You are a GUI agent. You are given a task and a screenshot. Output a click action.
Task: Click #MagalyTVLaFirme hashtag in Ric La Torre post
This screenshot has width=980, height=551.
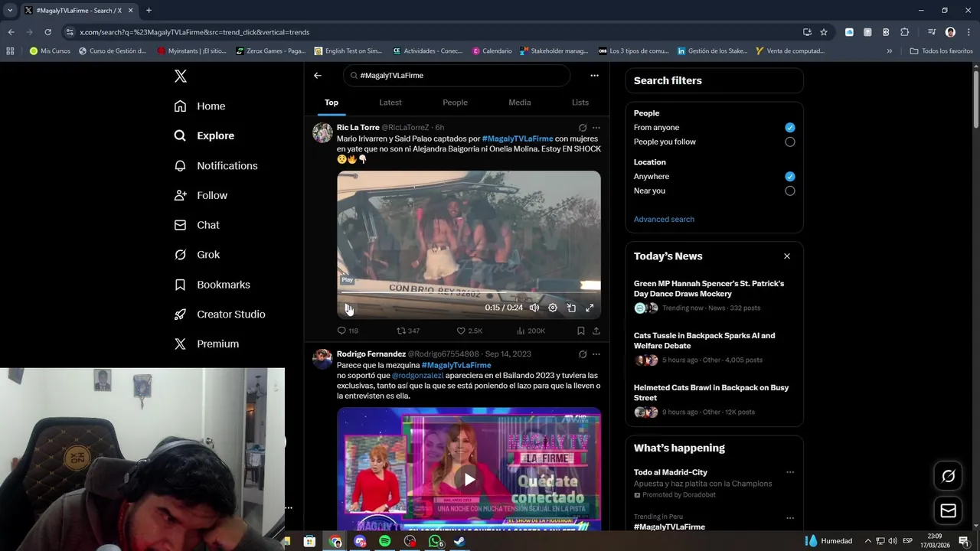point(518,139)
